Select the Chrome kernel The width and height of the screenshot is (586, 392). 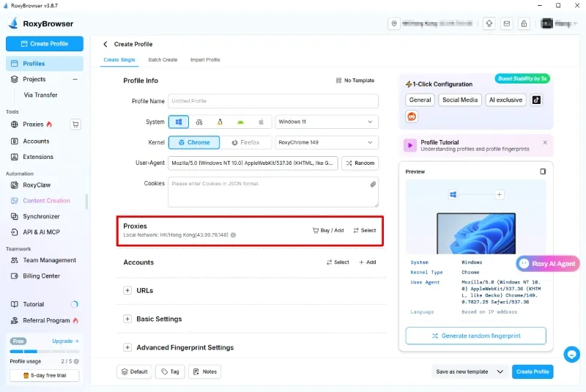[194, 142]
